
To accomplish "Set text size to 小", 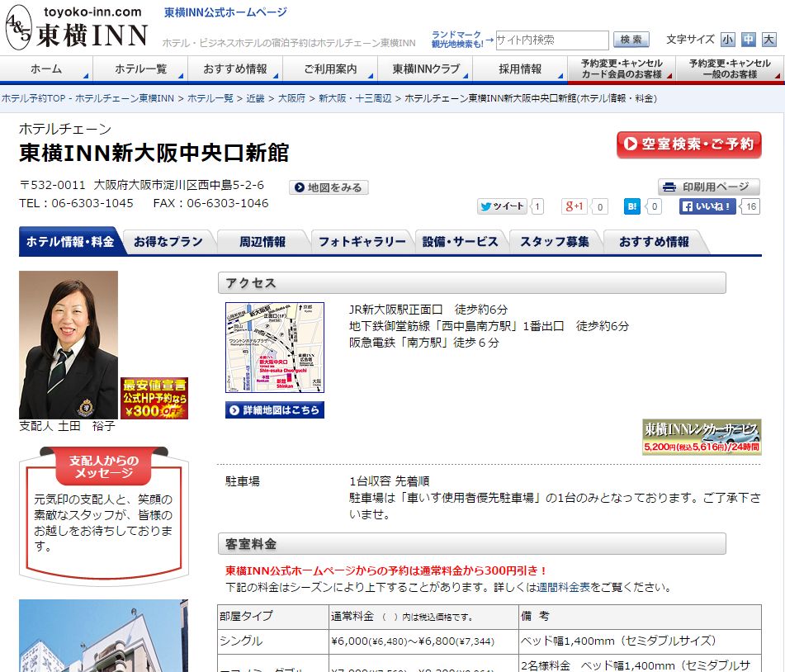I will pyautogui.click(x=727, y=40).
